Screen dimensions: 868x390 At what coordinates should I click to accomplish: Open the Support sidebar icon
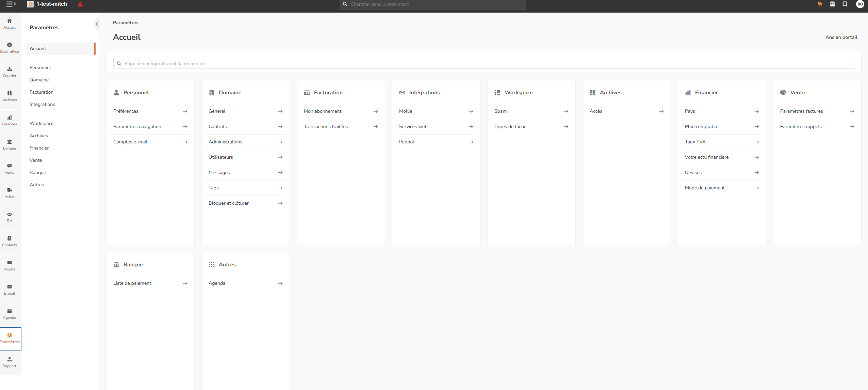(10, 362)
